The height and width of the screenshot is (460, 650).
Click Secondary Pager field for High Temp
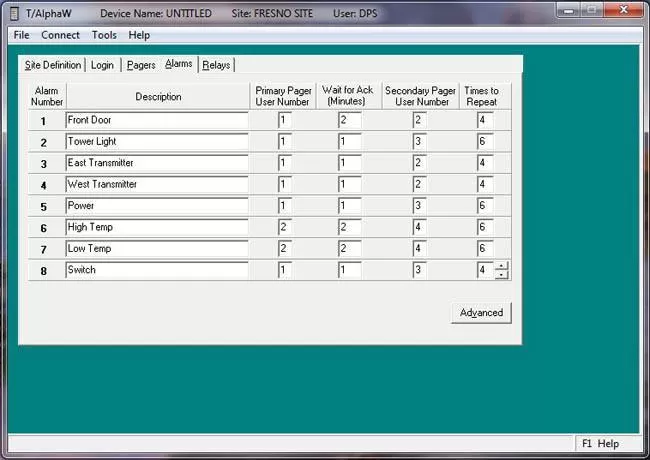(x=420, y=227)
